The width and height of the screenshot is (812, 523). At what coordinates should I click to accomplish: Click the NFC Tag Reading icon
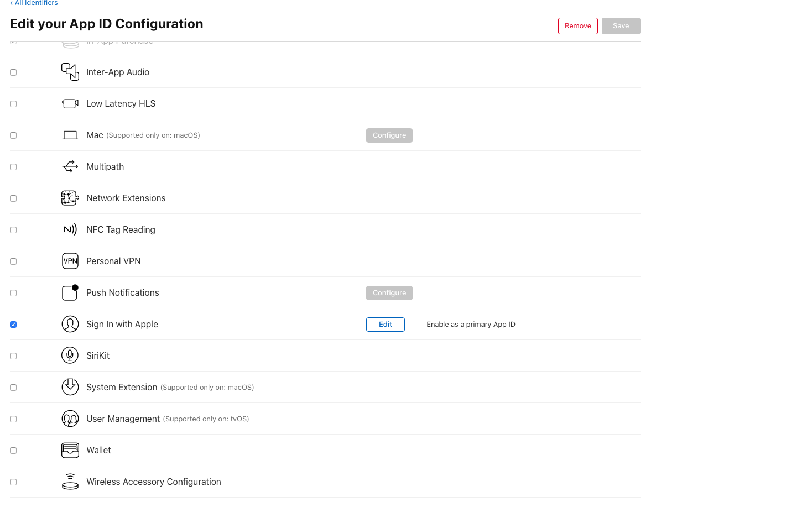(x=70, y=229)
